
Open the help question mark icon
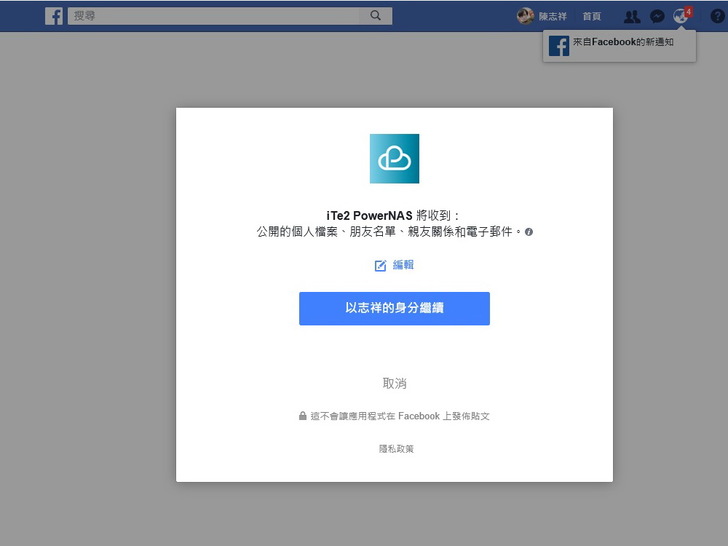717,17
